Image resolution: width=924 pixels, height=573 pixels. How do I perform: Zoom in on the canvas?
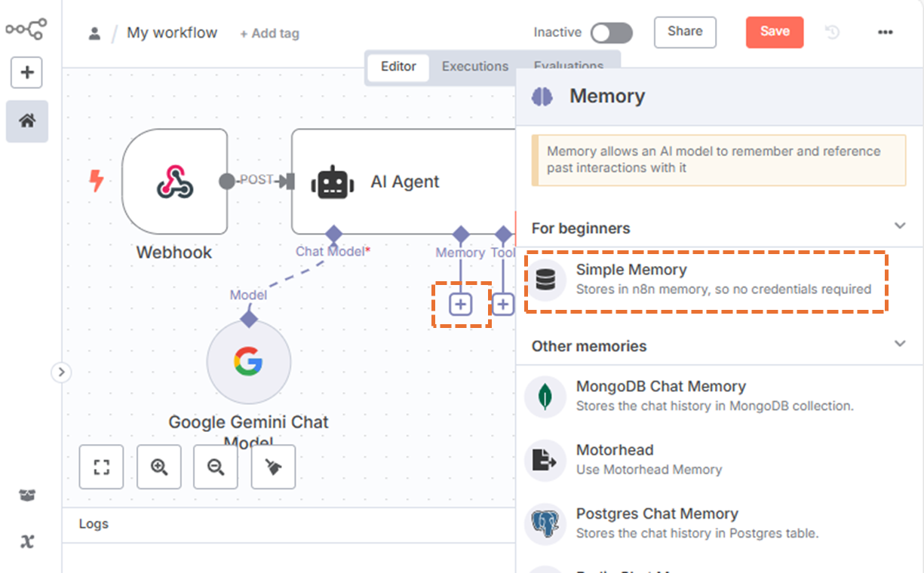tap(159, 467)
